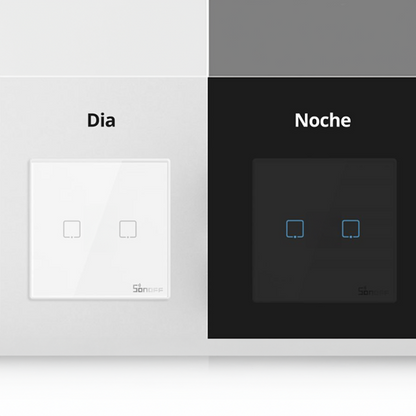Toggle the left blue-lit button on Noche switch
Image resolution: width=416 pixels, height=416 pixels.
pos(295,229)
